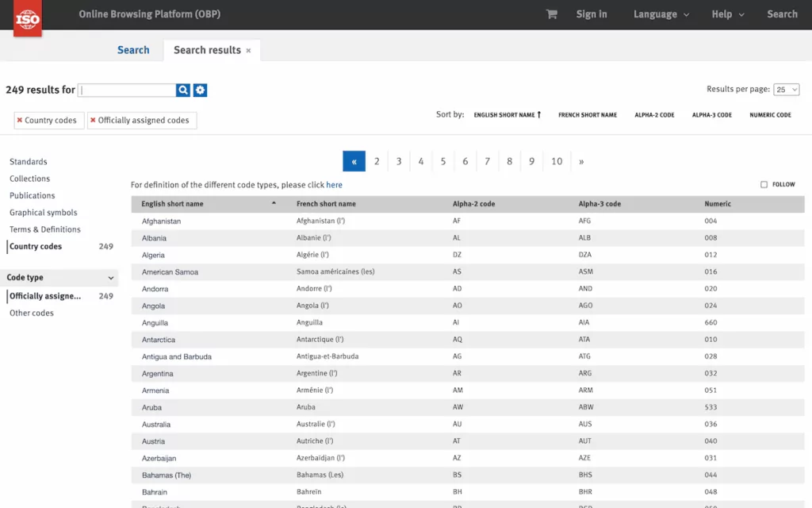The width and height of the screenshot is (812, 508).
Task: Select Sign in from the top bar
Action: point(592,13)
